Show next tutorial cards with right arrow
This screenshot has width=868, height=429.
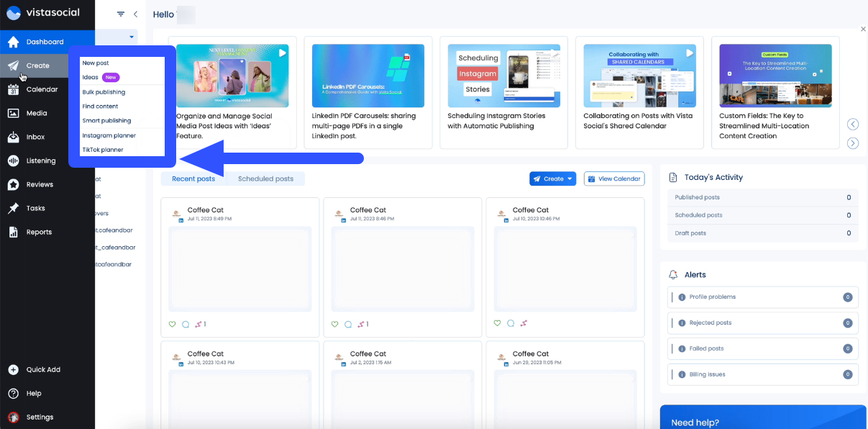tap(853, 143)
